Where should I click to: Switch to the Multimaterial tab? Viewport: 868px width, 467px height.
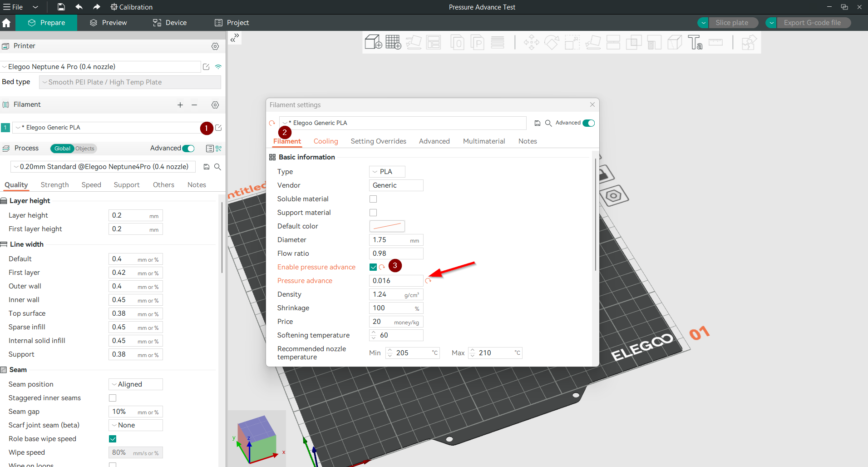[484, 141]
